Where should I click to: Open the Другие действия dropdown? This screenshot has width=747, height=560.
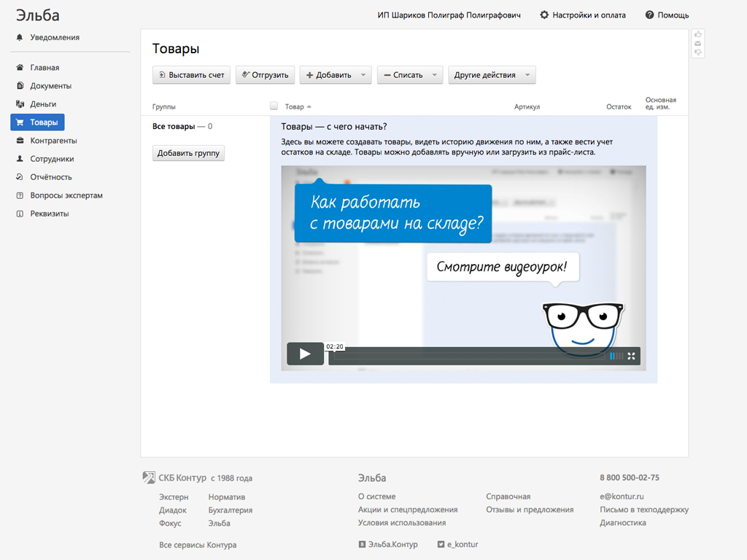(x=492, y=75)
